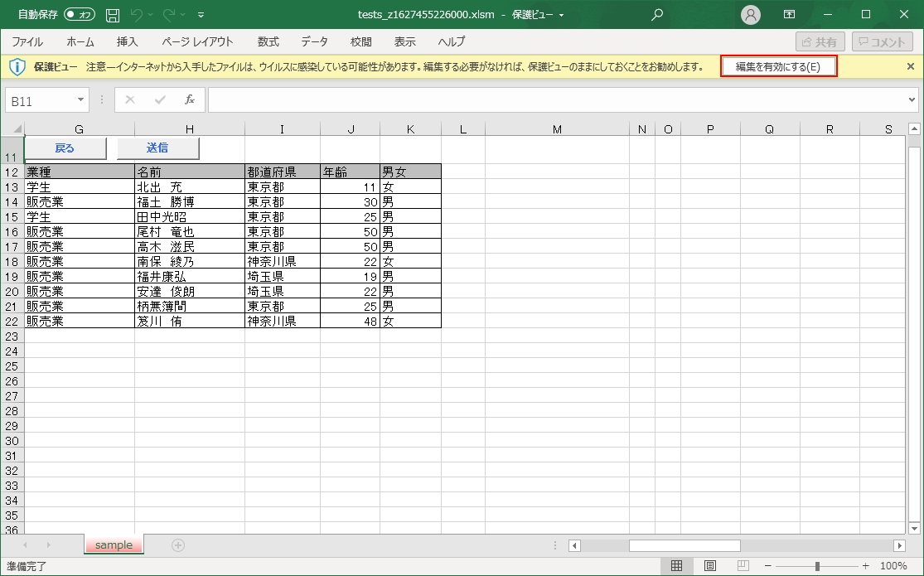The width and height of the screenshot is (924, 576).
Task: Open the protected view title dropdown
Action: click(x=562, y=15)
